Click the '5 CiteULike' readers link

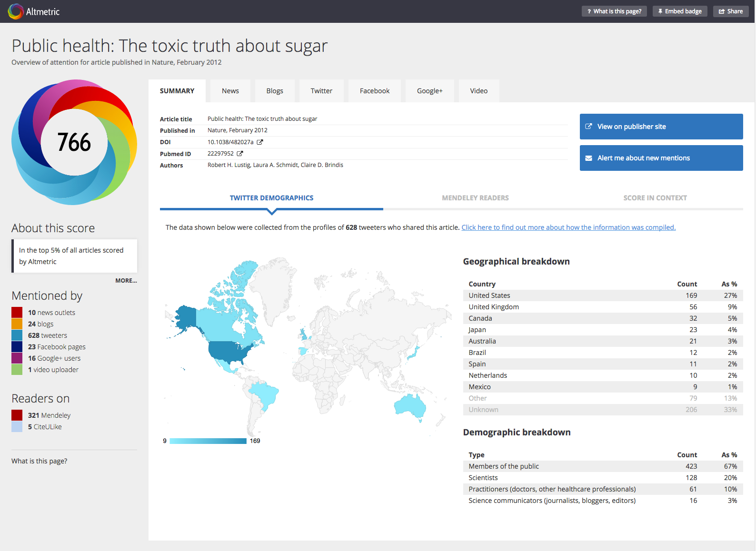click(x=45, y=427)
